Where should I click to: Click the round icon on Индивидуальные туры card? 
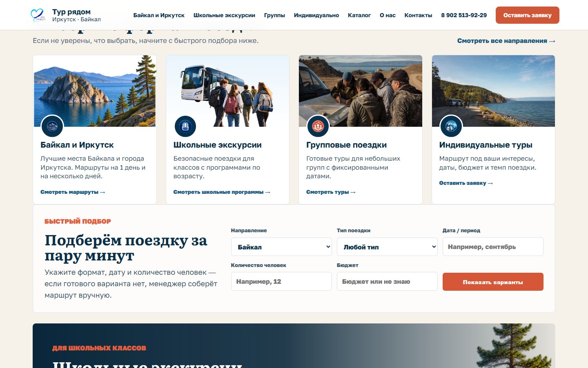point(451,126)
